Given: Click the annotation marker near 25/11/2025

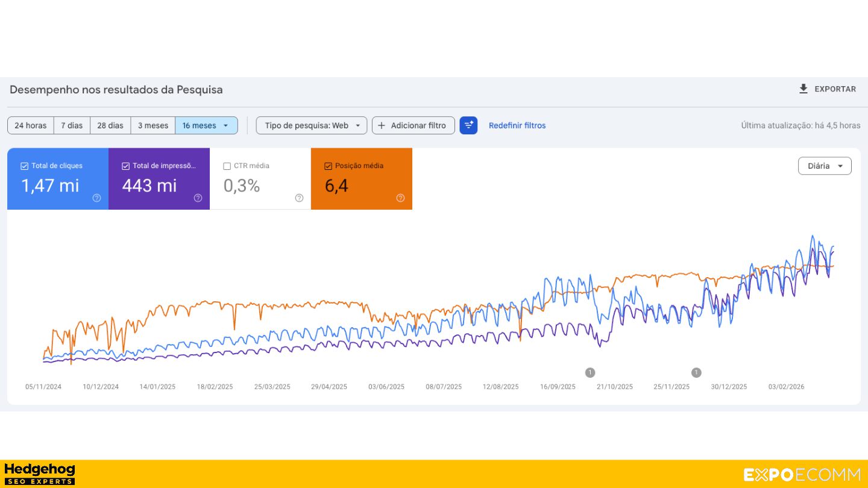Looking at the screenshot, I should [696, 372].
